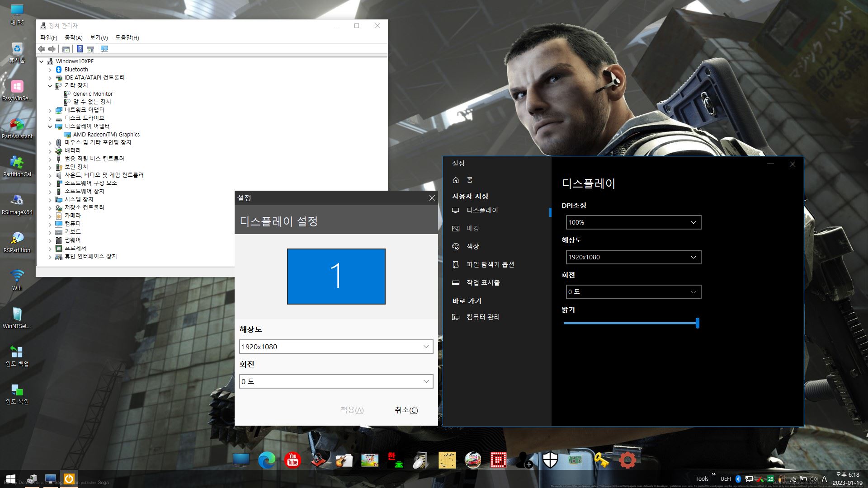
Task: Collapse the 기타 장치 node
Action: point(50,86)
